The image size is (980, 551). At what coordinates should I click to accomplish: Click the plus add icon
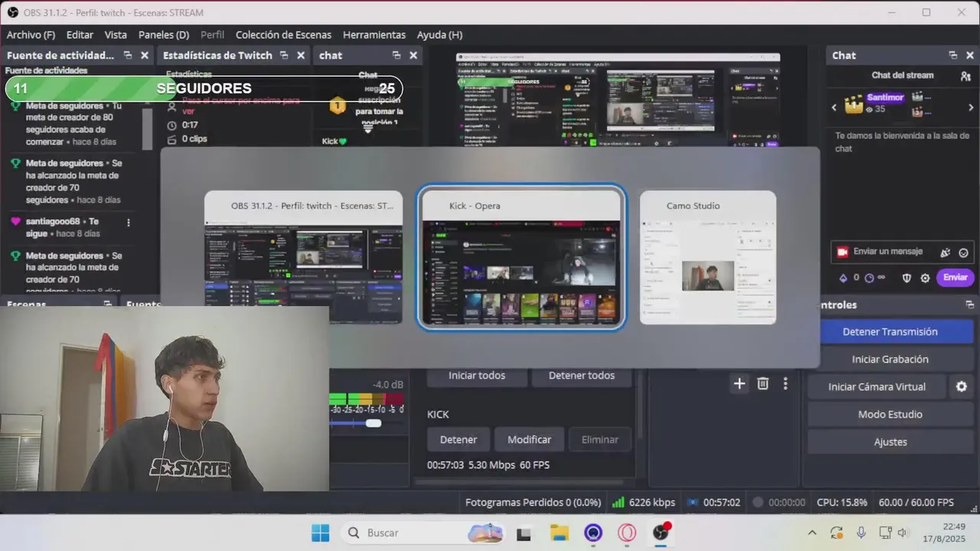pyautogui.click(x=739, y=384)
